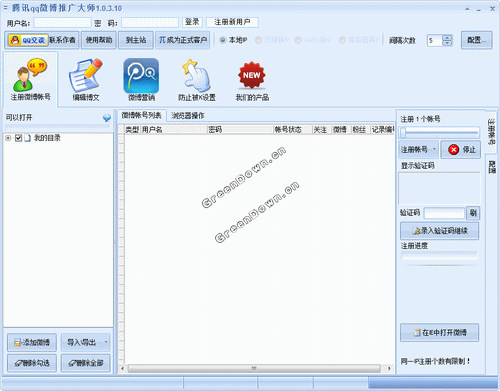
Task: Click the 用户名 column header
Action: [174, 129]
